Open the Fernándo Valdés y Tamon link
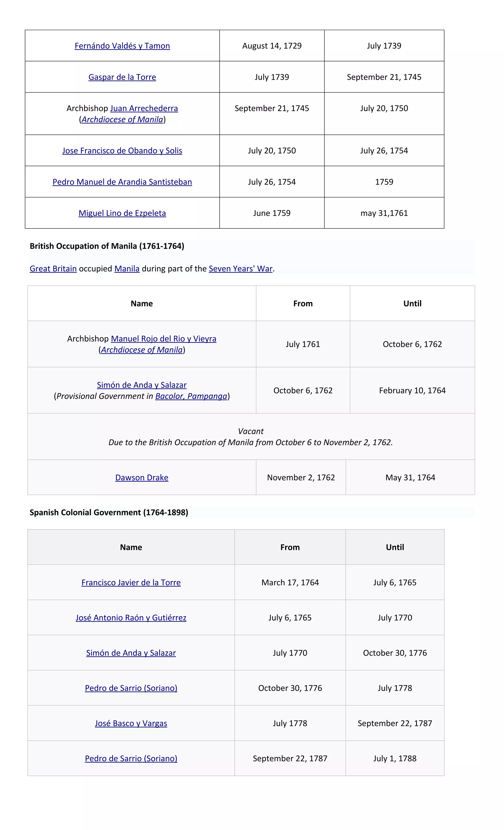Image resolution: width=504 pixels, height=830 pixels. coord(122,46)
